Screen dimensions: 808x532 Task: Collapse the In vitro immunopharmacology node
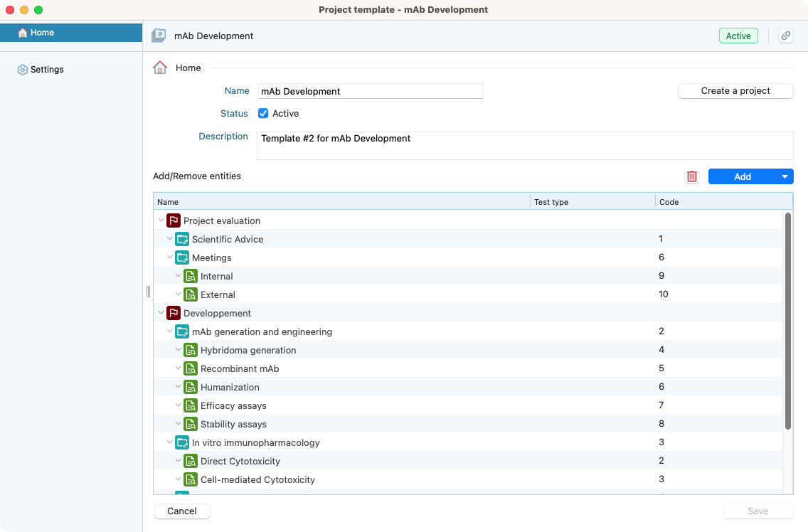[x=170, y=442]
